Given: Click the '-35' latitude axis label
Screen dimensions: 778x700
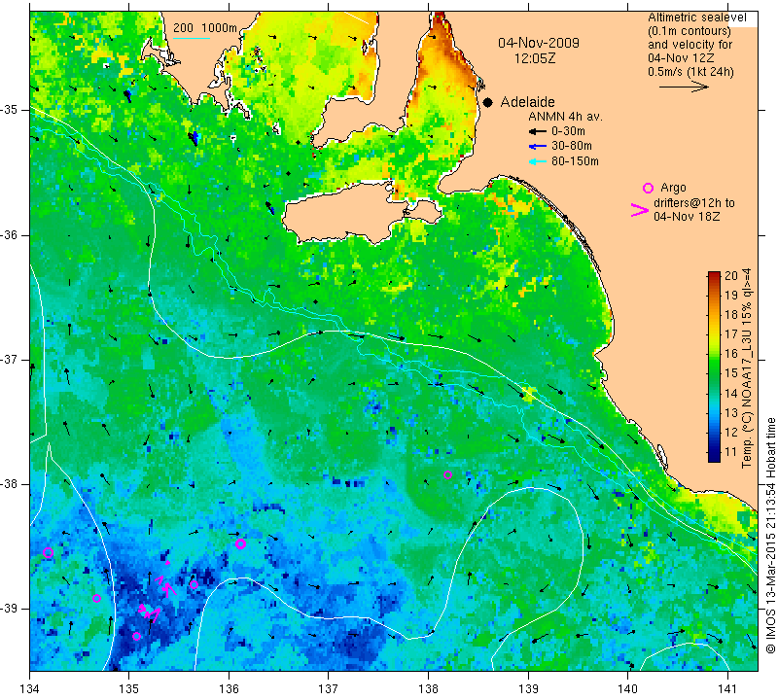Looking at the screenshot, I should click(9, 110).
